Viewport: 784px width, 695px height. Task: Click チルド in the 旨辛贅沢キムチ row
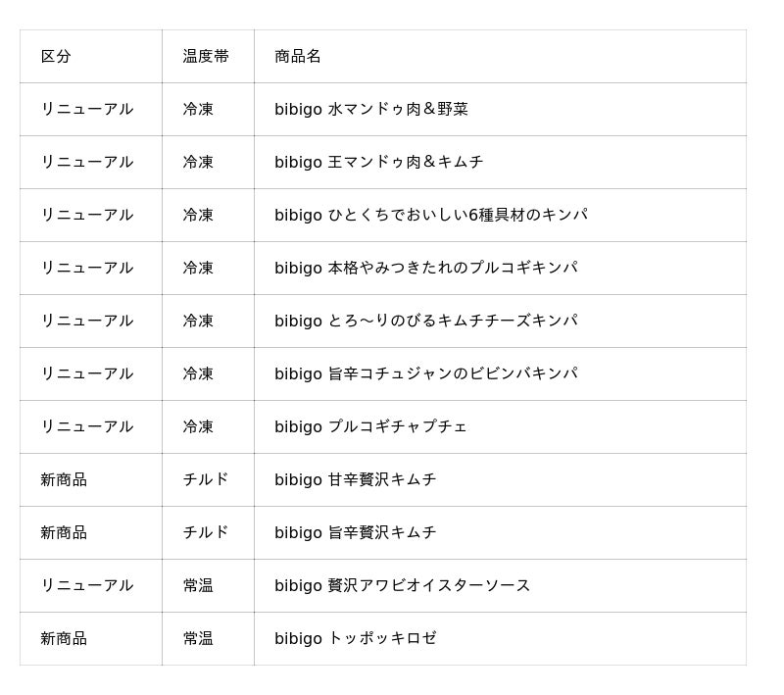click(x=206, y=533)
